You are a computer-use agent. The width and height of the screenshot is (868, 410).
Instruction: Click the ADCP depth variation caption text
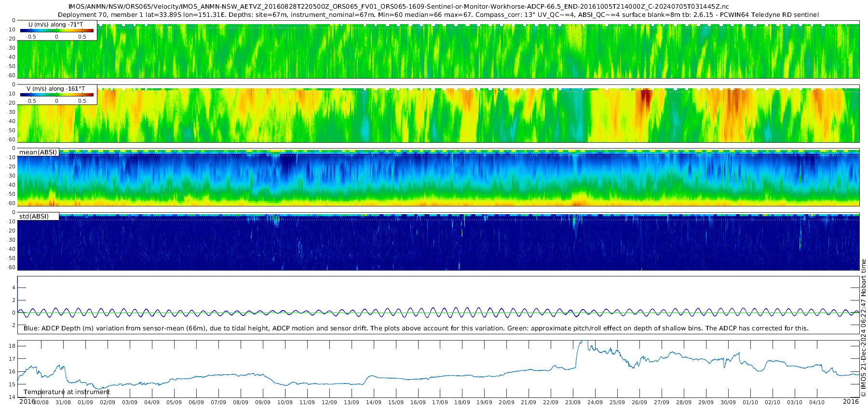coord(416,328)
